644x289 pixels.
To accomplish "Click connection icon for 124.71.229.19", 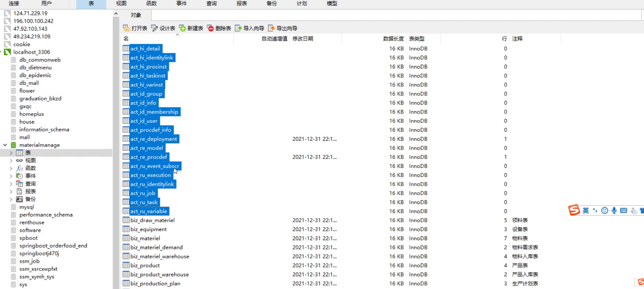I will pyautogui.click(x=7, y=13).
